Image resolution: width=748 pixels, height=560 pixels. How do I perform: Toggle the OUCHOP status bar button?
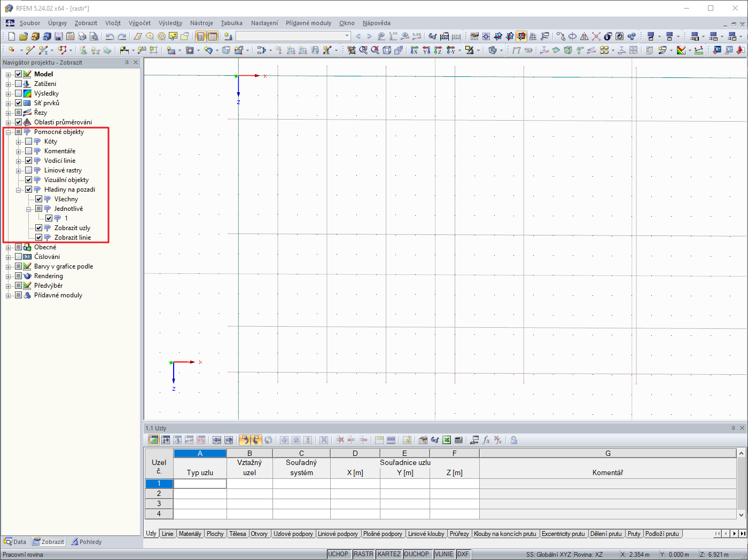(x=417, y=554)
